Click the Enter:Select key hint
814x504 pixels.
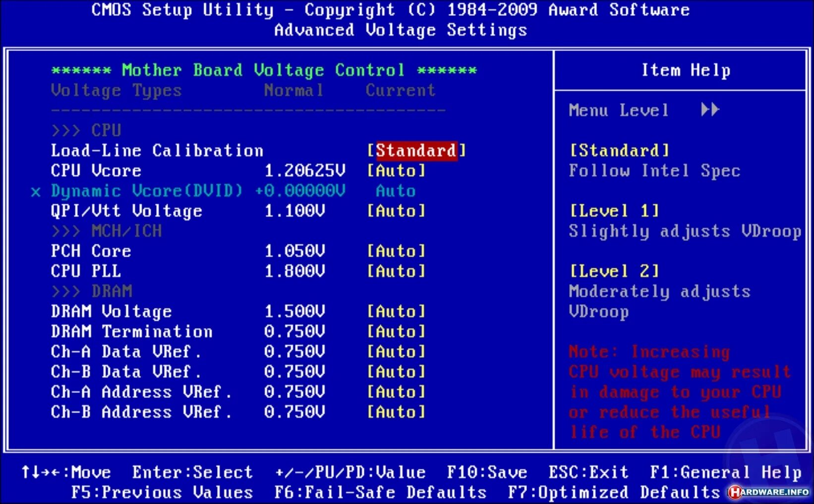[193, 472]
